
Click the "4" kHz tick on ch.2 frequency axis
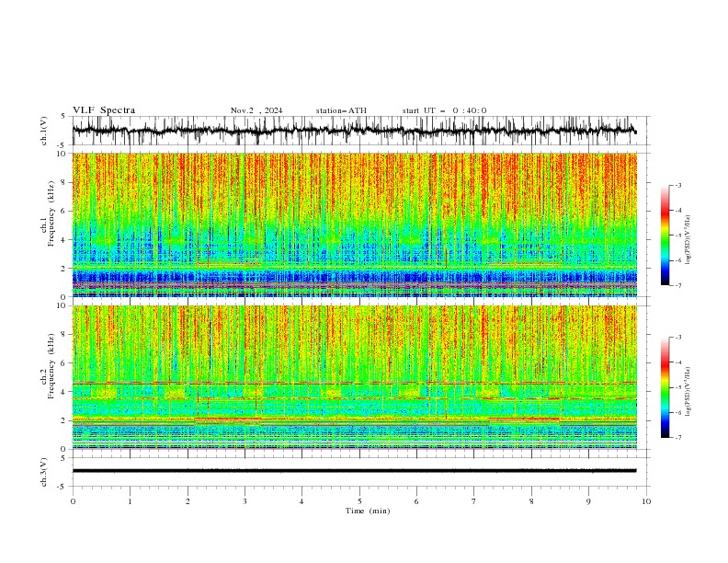tap(65, 392)
